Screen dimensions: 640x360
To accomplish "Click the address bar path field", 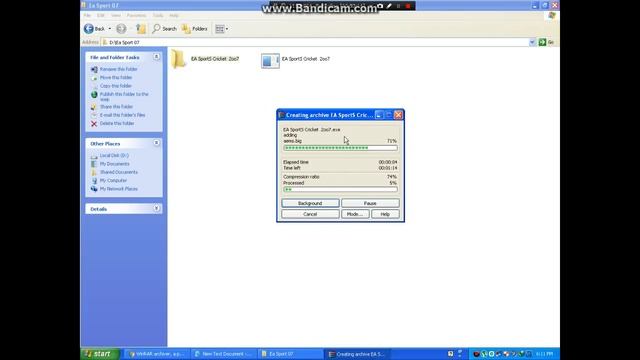I will pyautogui.click(x=315, y=42).
